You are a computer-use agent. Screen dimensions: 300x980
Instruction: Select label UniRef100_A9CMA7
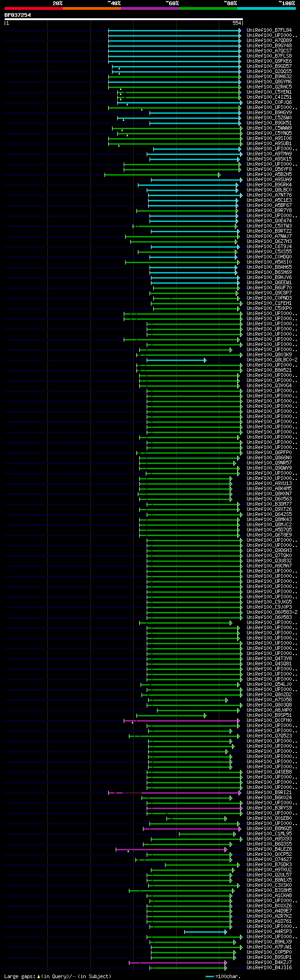point(269,566)
